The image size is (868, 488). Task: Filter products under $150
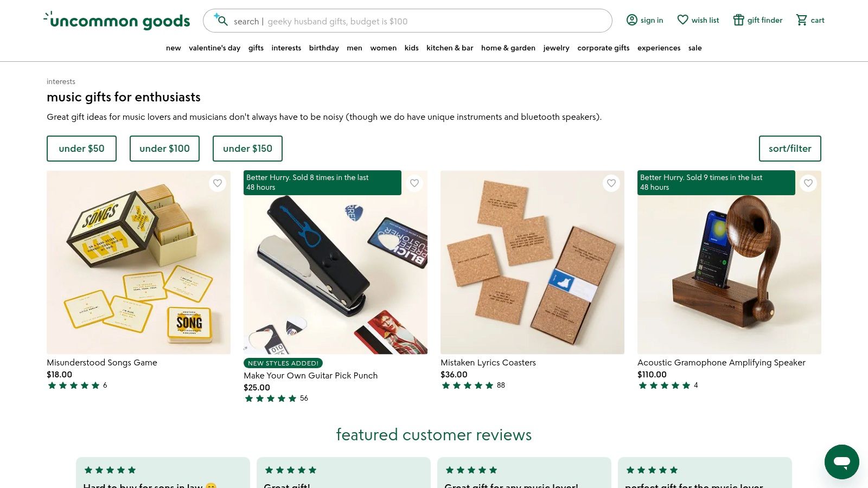(247, 148)
